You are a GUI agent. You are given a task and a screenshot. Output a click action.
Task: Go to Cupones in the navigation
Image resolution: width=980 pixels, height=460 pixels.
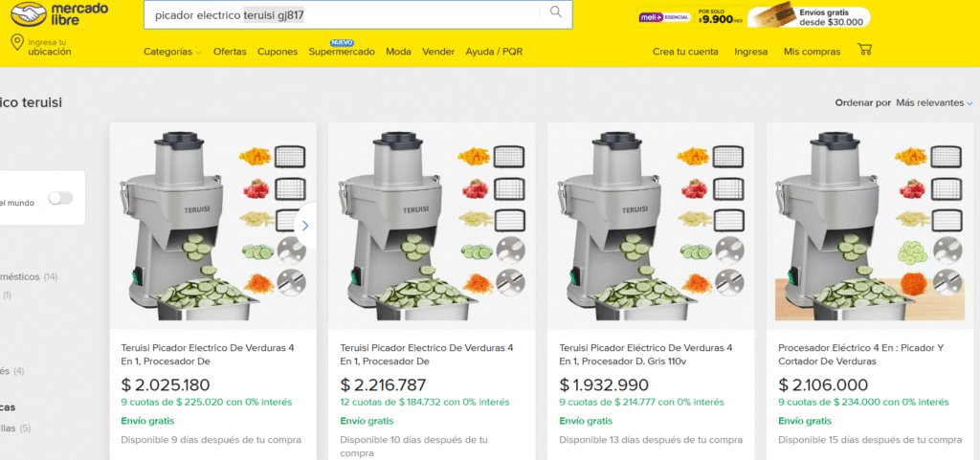[278, 52]
